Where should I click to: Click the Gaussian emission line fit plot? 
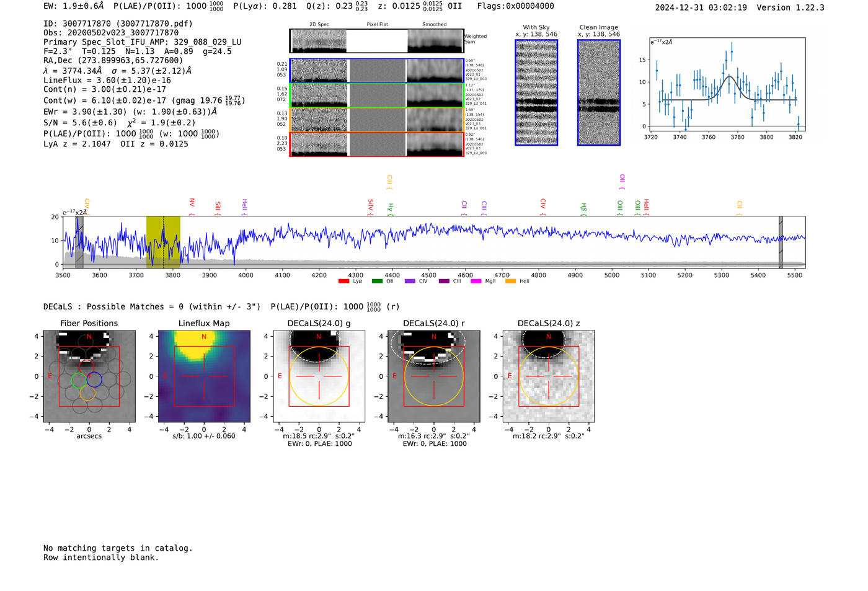click(x=727, y=85)
